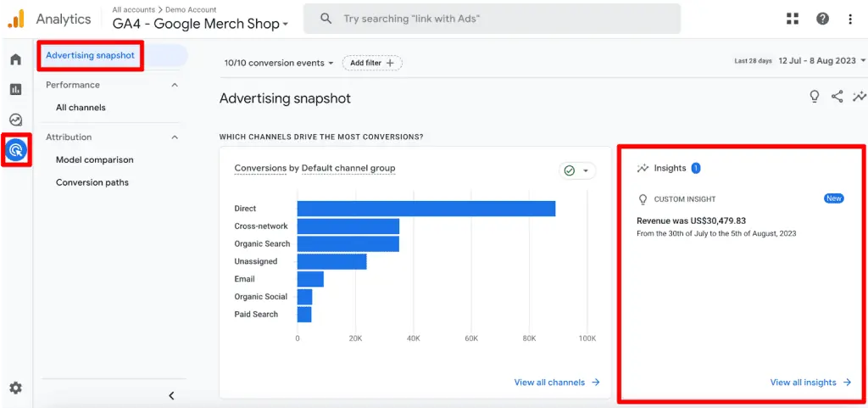Click the search field "link with Ads"
This screenshot has width=868, height=408.
[492, 19]
